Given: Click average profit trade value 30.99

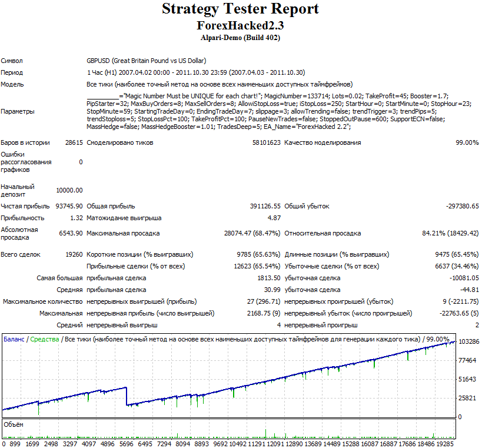Looking at the screenshot, I should (272, 290).
